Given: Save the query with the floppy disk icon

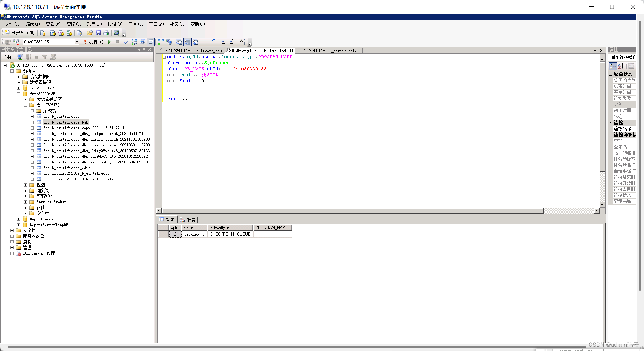Looking at the screenshot, I should (98, 33).
